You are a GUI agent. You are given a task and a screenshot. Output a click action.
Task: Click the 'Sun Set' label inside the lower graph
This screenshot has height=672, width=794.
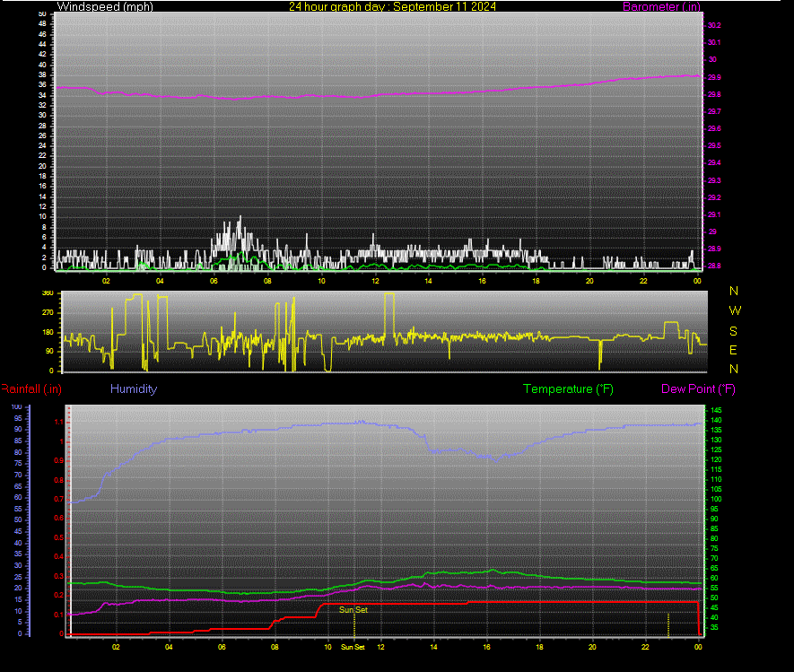point(353,610)
